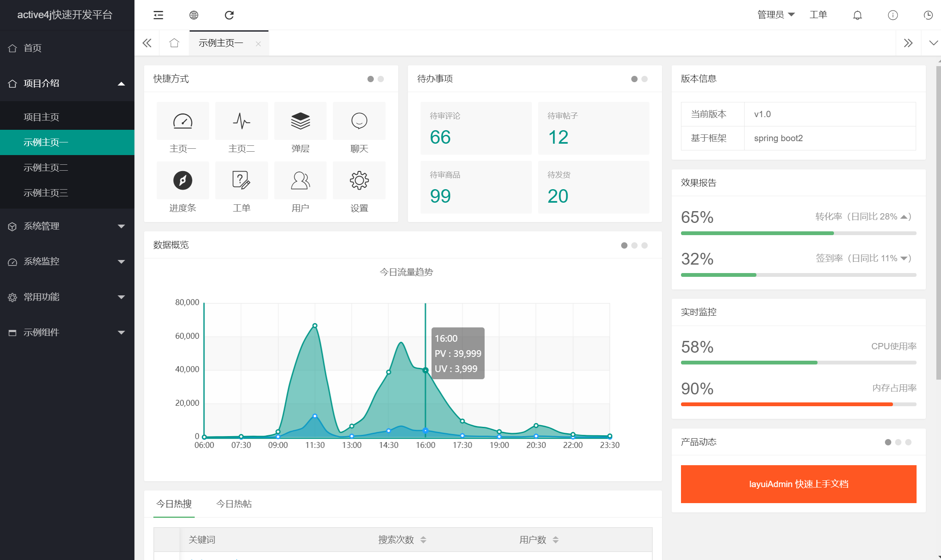
Task: Open layuiAdmin 快速上手文档 banner
Action: coord(799,484)
